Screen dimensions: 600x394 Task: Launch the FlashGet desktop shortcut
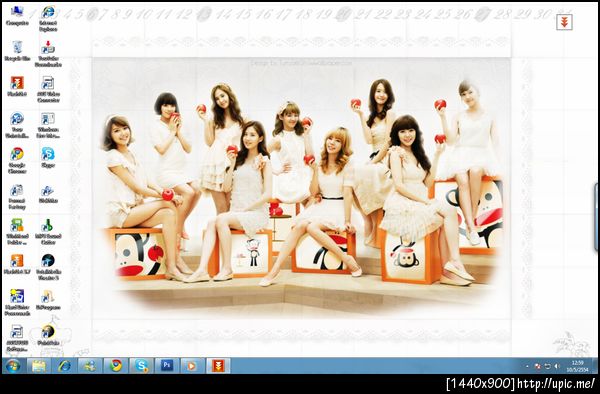[17, 86]
